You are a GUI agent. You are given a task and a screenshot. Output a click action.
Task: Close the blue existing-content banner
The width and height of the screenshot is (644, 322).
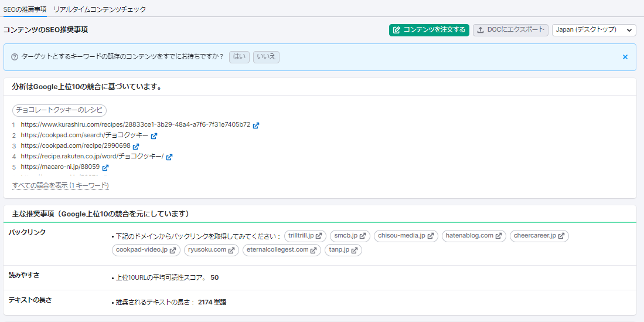pyautogui.click(x=625, y=57)
